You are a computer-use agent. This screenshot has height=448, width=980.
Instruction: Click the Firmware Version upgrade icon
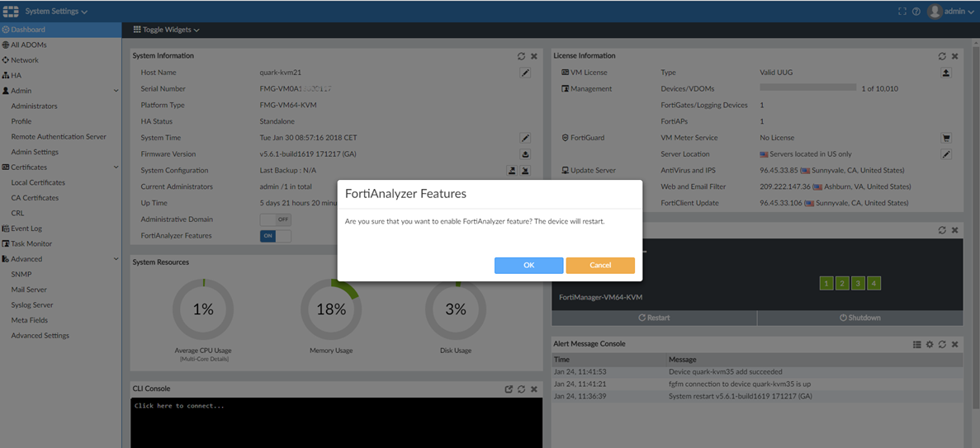click(525, 154)
